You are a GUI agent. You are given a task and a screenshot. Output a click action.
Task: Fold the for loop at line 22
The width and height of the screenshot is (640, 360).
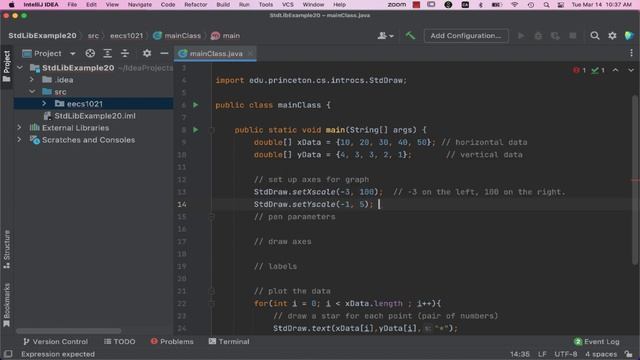(212, 303)
